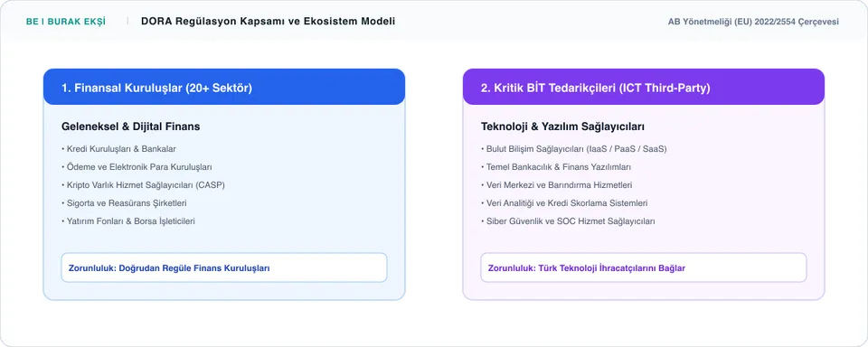Select Kripto Varlık Hizmet Sağlayıcıları (CASP)
The width and height of the screenshot is (868, 347).
(x=143, y=185)
